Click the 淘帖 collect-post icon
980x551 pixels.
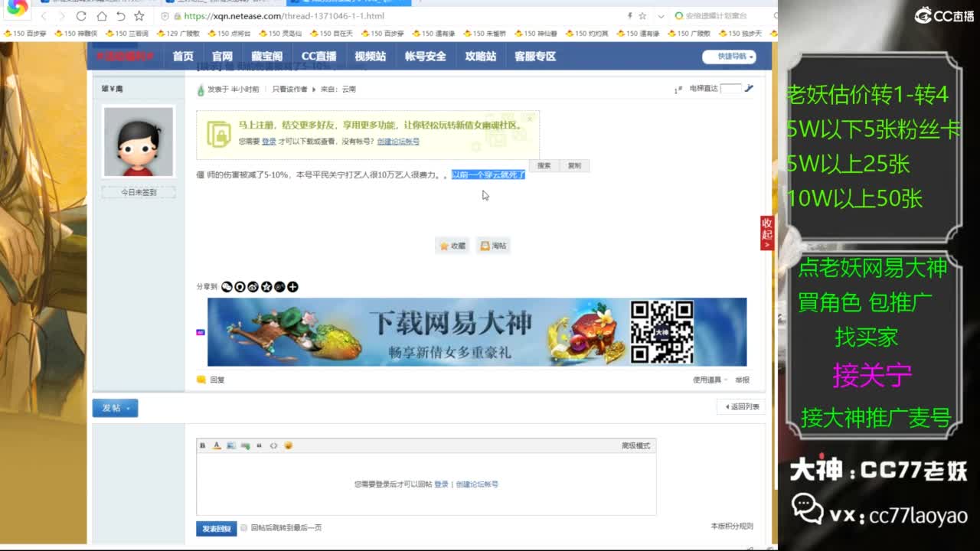[493, 245]
